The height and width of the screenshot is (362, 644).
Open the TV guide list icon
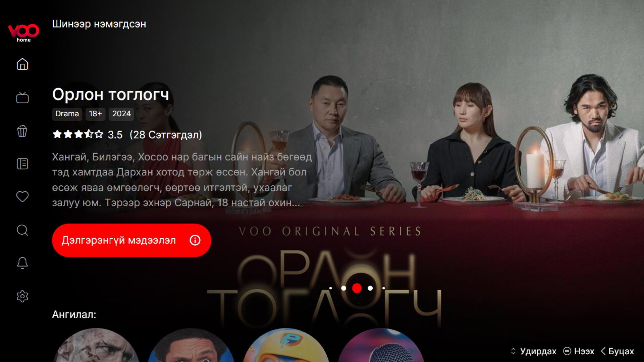(x=22, y=164)
